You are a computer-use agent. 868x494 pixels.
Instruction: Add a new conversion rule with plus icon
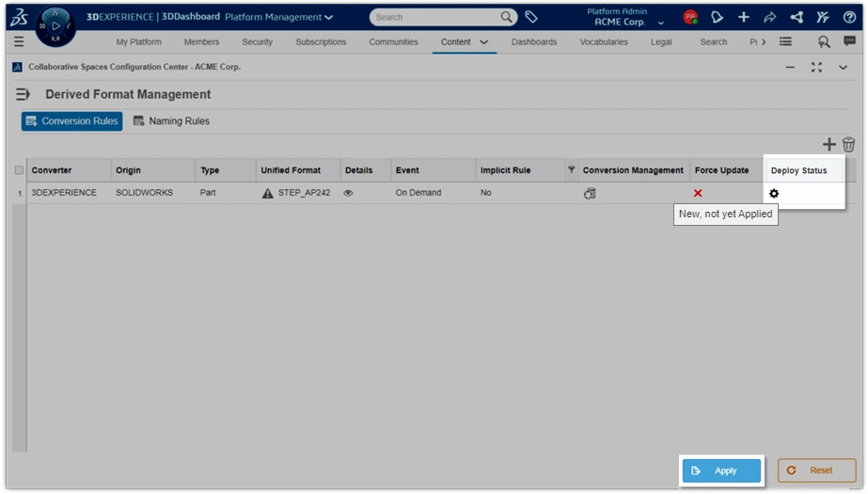(x=829, y=145)
